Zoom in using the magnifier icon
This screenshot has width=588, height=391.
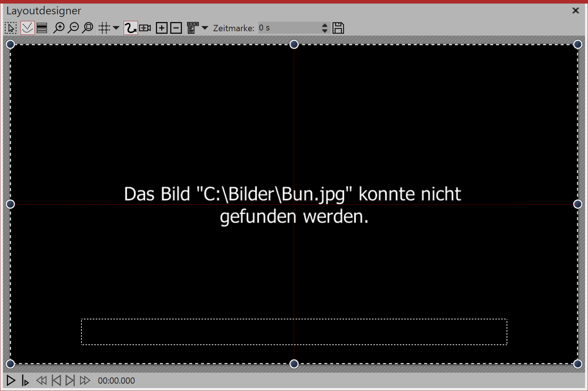pos(59,28)
